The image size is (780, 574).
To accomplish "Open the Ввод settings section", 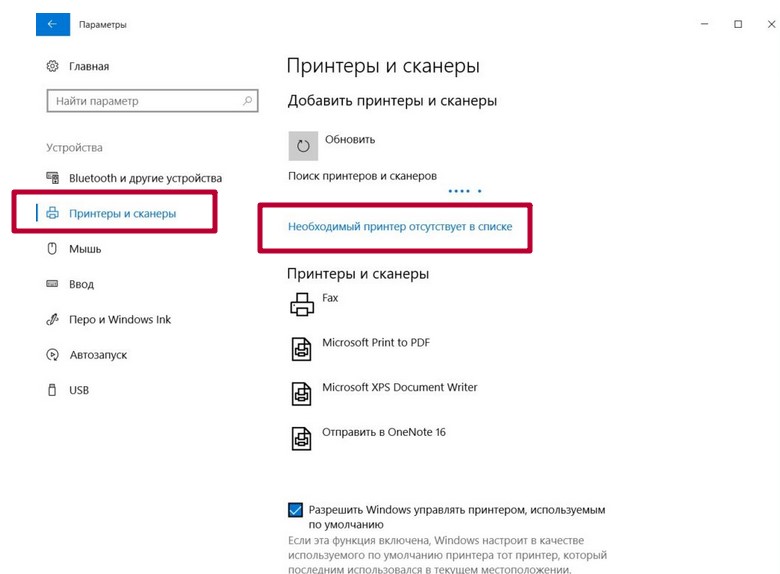I will [82, 284].
